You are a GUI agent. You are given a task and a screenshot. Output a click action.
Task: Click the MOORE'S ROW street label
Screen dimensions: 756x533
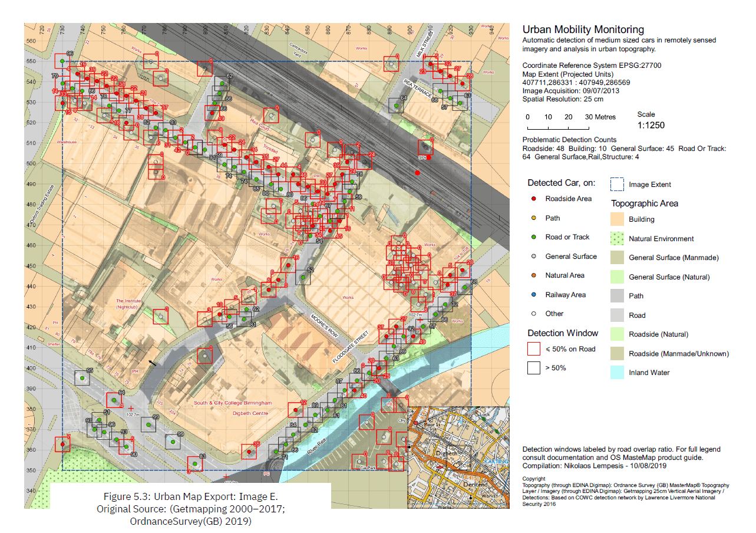pyautogui.click(x=326, y=325)
